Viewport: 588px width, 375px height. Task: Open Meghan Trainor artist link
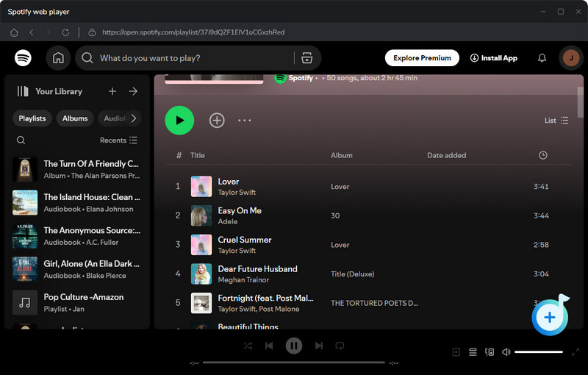point(243,280)
